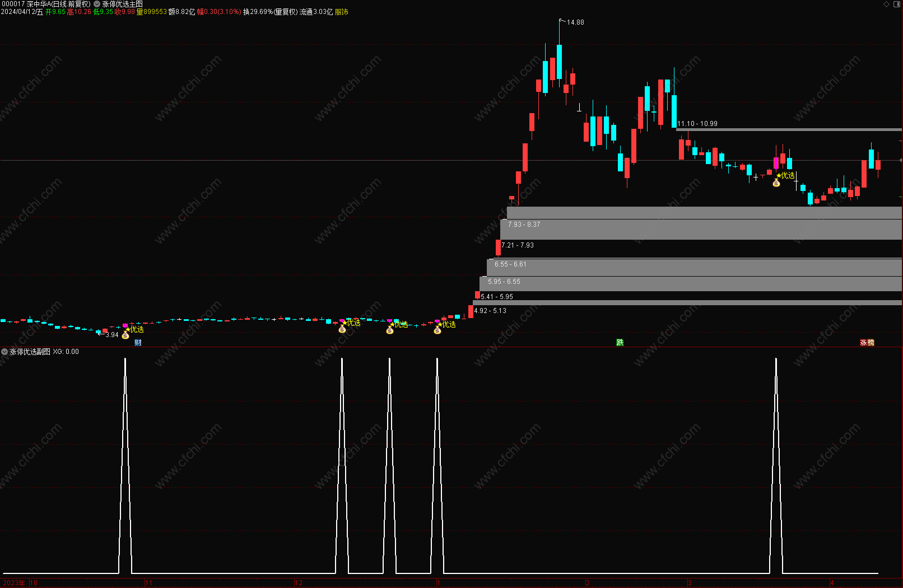
Task: Click the 3.94 low price label
Action: pos(112,335)
